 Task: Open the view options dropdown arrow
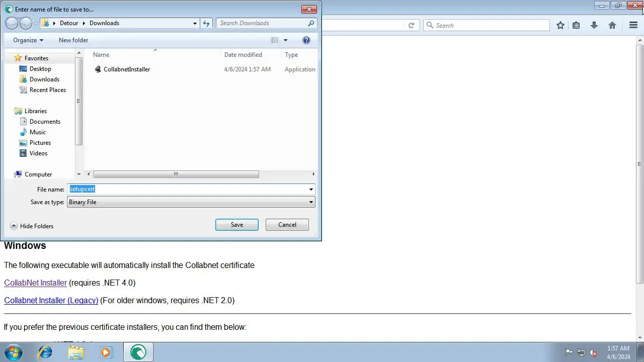pos(285,40)
